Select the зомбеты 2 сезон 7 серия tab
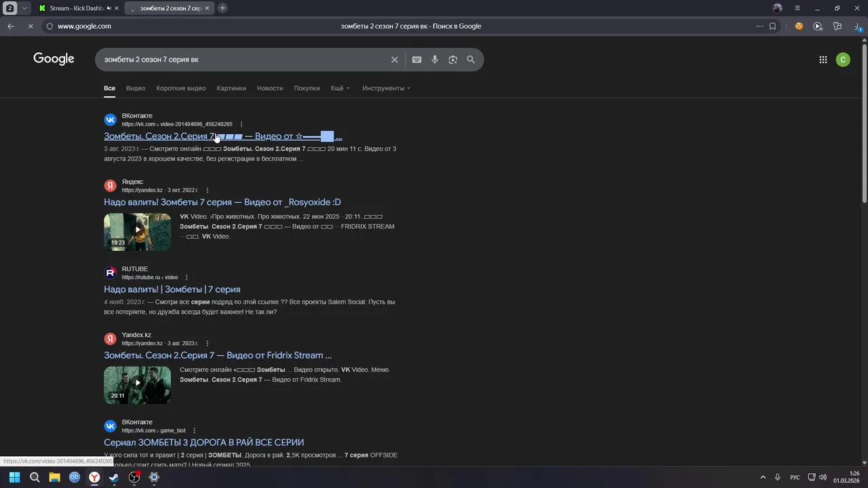 [170, 8]
